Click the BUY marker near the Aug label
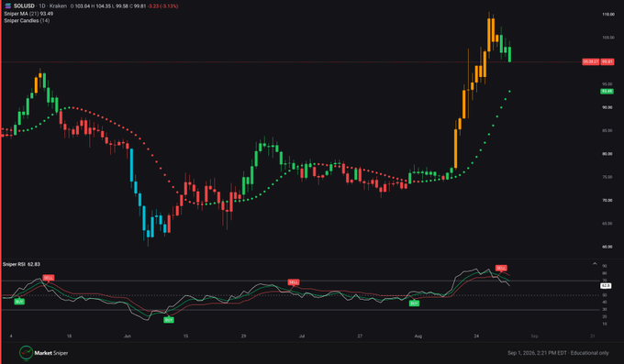Screen dimensions: 624x364 tap(414, 303)
